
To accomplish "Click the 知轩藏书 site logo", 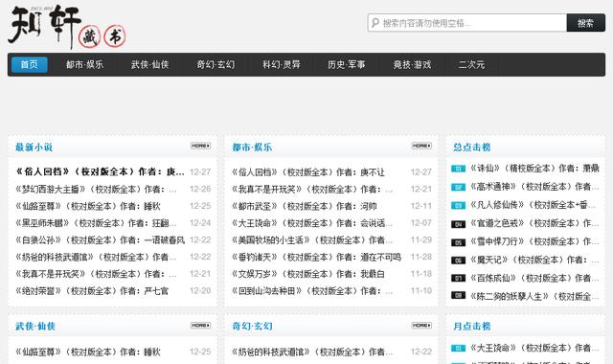I will click(x=67, y=27).
